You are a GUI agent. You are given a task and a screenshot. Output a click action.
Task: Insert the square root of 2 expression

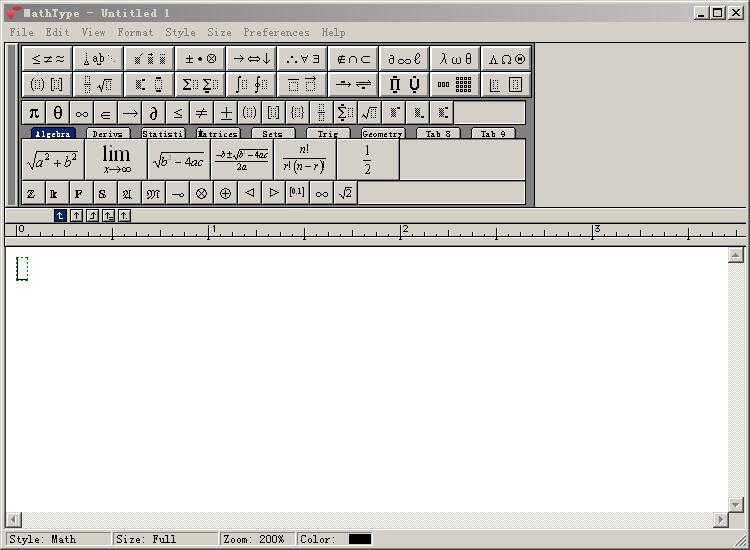coord(345,193)
